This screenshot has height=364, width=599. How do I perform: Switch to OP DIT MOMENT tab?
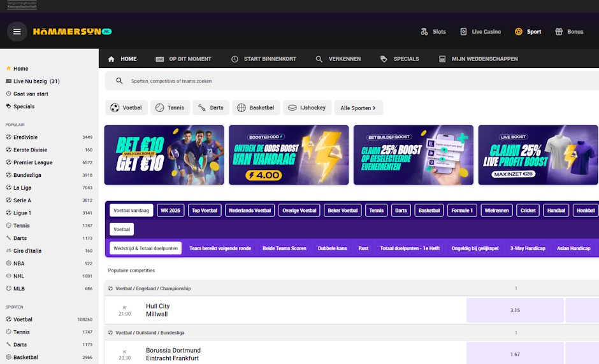coord(184,59)
